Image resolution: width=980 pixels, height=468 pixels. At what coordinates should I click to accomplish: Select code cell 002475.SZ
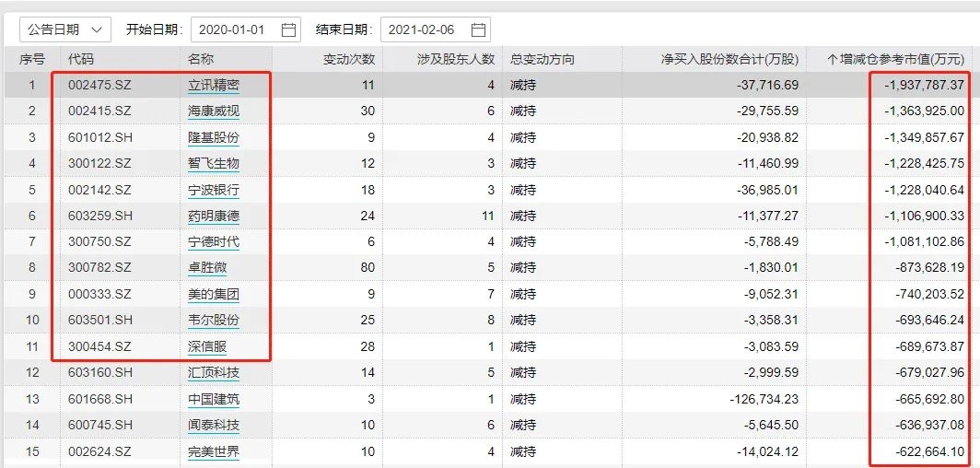pos(99,85)
